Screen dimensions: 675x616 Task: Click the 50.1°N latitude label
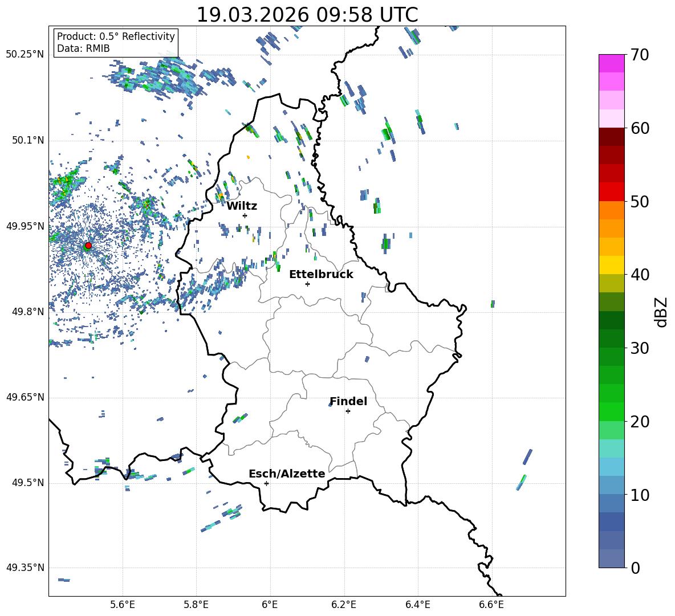[x=27, y=141]
